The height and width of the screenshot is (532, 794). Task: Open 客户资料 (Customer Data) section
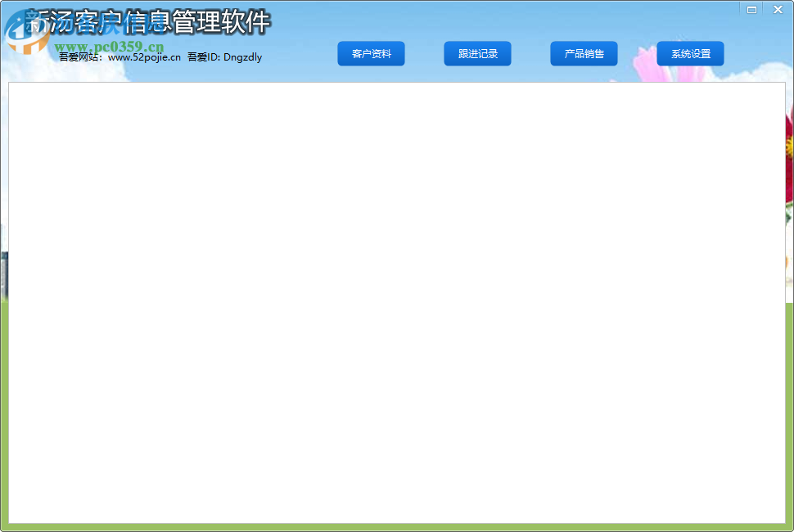371,53
